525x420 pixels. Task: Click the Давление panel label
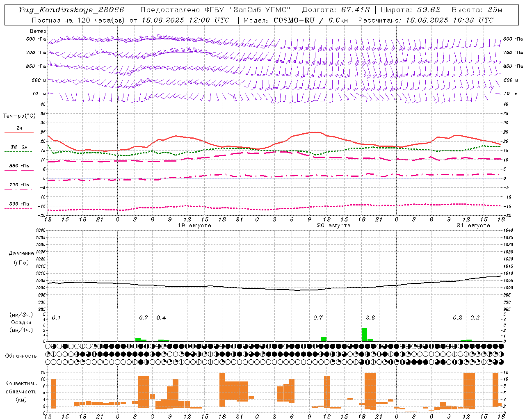tap(21, 253)
